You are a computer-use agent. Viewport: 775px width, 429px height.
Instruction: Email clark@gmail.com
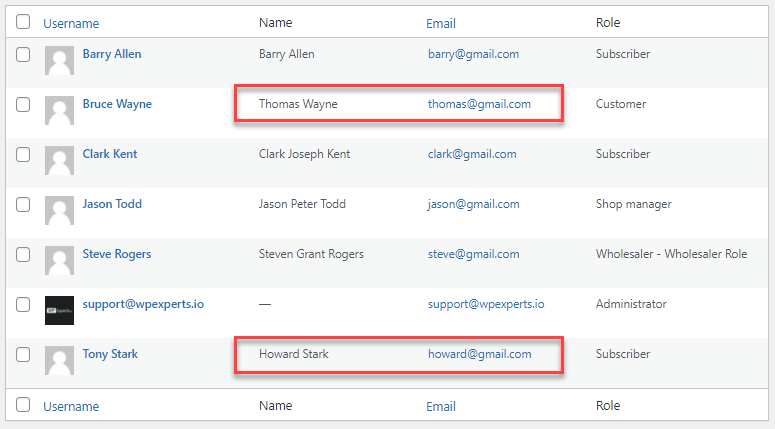pyautogui.click(x=472, y=154)
